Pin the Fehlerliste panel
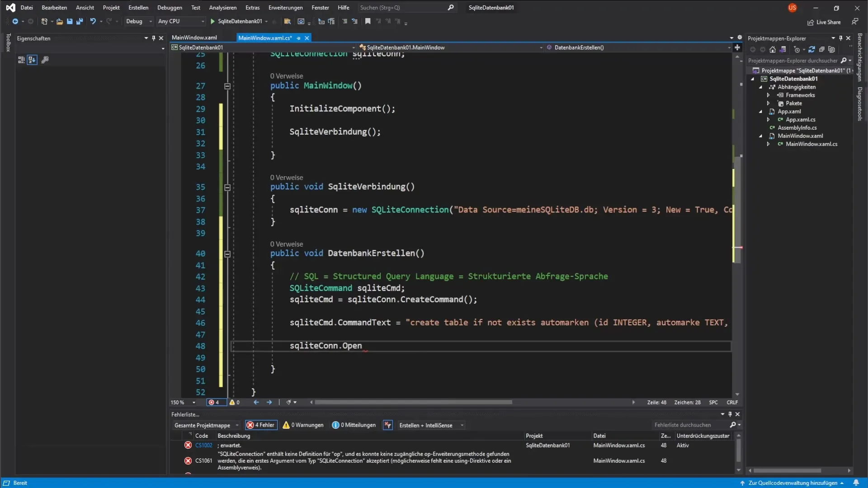The width and height of the screenshot is (868, 488). point(730,414)
